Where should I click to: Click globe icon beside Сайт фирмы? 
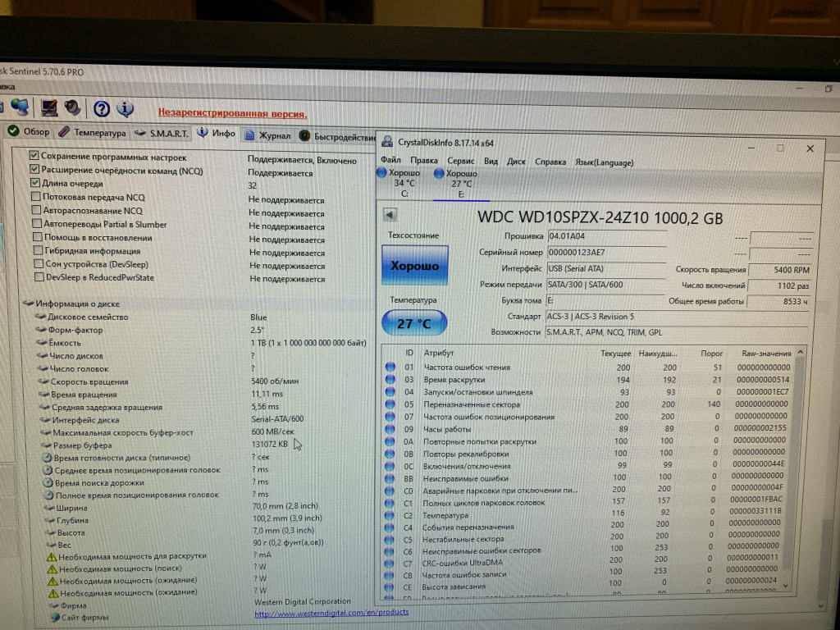55,618
